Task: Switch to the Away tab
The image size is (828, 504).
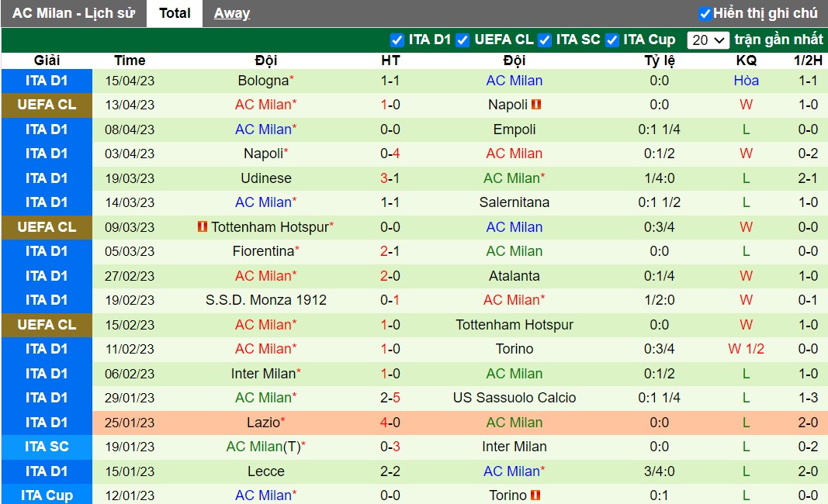Action: [x=232, y=13]
